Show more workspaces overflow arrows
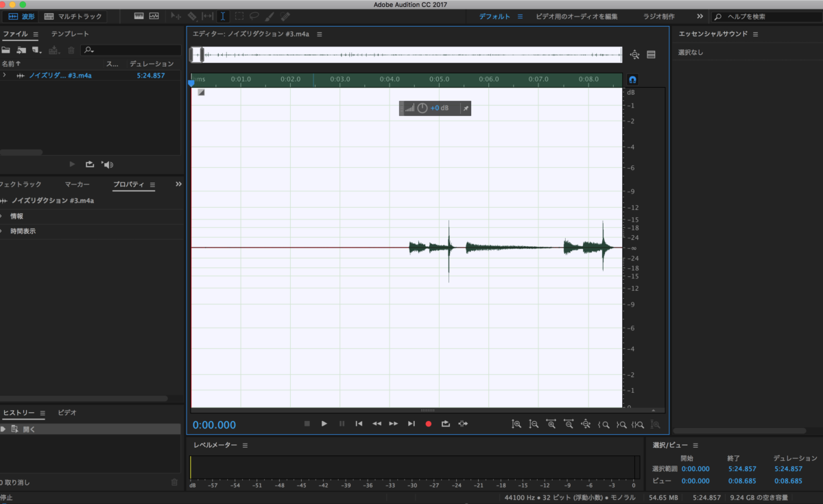 click(700, 16)
